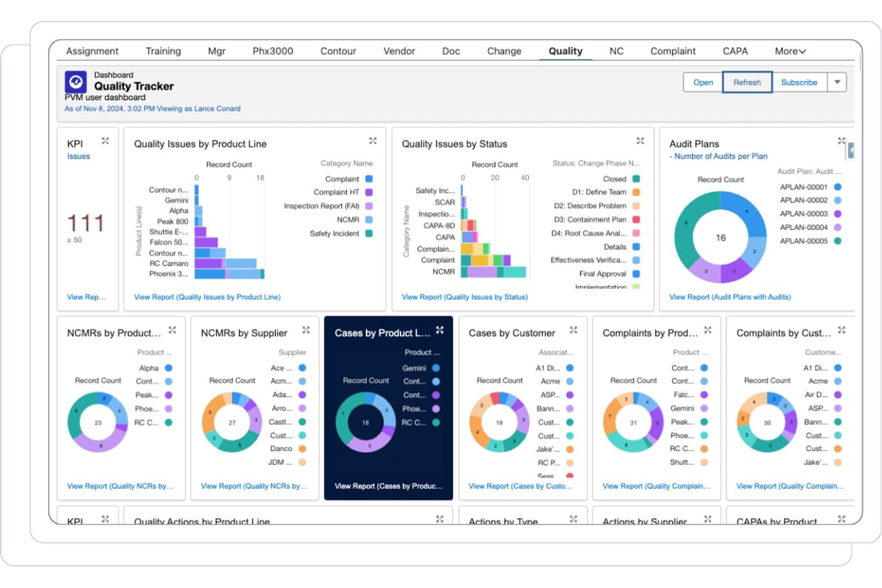
Task: Click the Complaint legend color swatch
Action: pyautogui.click(x=369, y=179)
